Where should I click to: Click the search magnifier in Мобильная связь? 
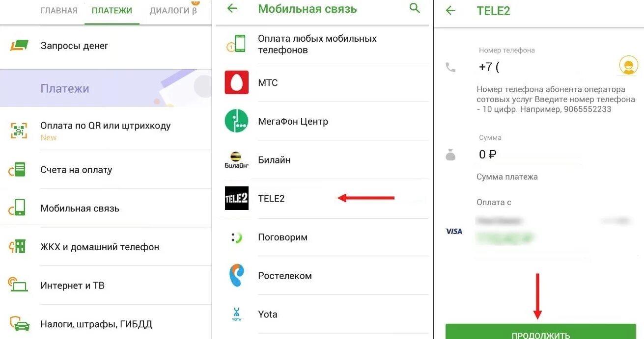[x=415, y=8]
